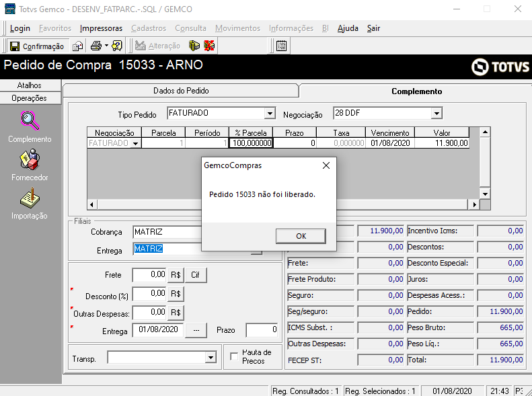Click the printer toolbar icon
This screenshot has height=396, width=532.
point(96,46)
